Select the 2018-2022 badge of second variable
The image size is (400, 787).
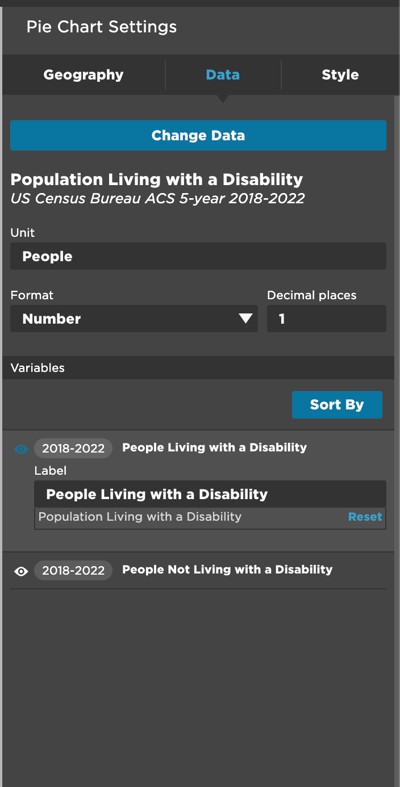point(73,570)
